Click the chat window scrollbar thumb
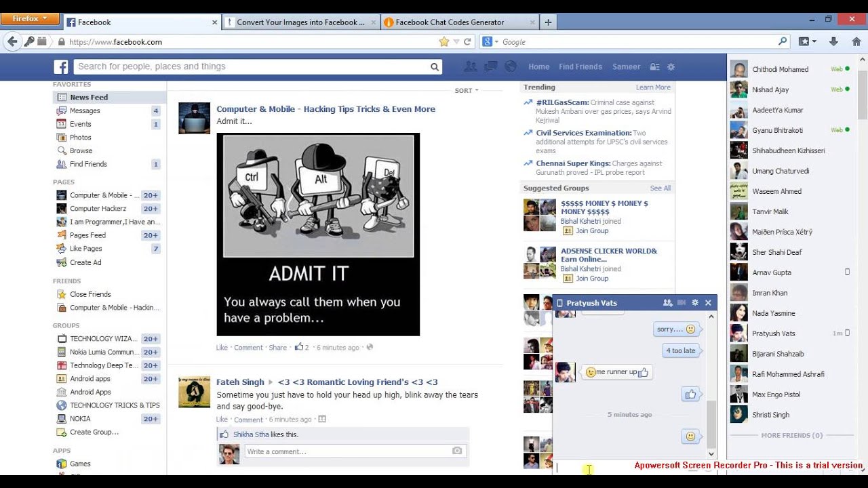 [711, 423]
